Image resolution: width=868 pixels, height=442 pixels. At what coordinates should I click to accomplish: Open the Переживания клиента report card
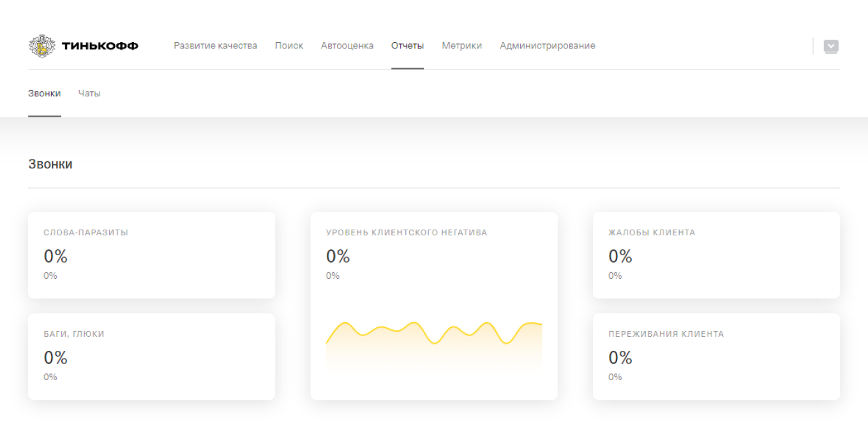pos(716,357)
